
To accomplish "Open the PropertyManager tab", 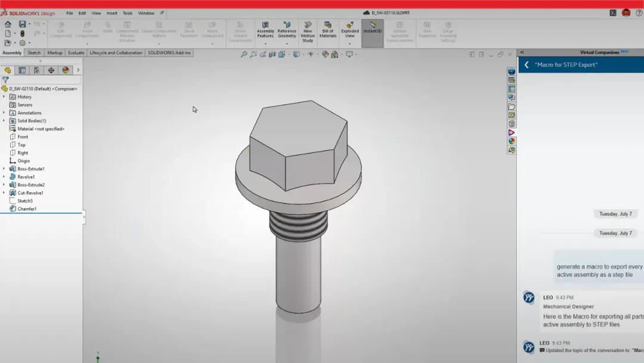I will pos(22,70).
